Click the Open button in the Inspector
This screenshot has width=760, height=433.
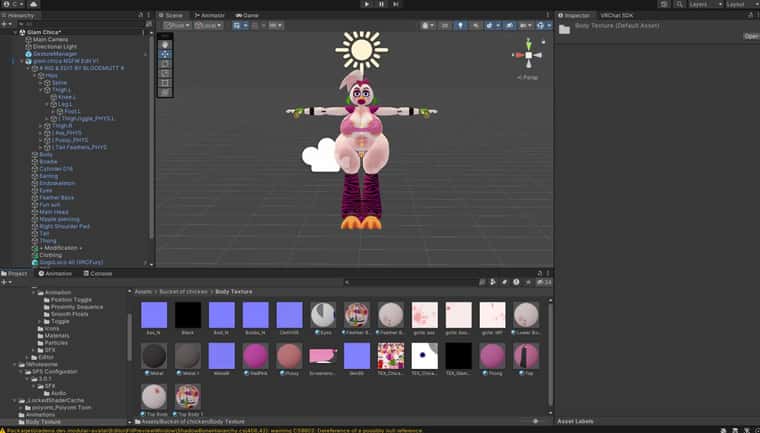(x=751, y=36)
